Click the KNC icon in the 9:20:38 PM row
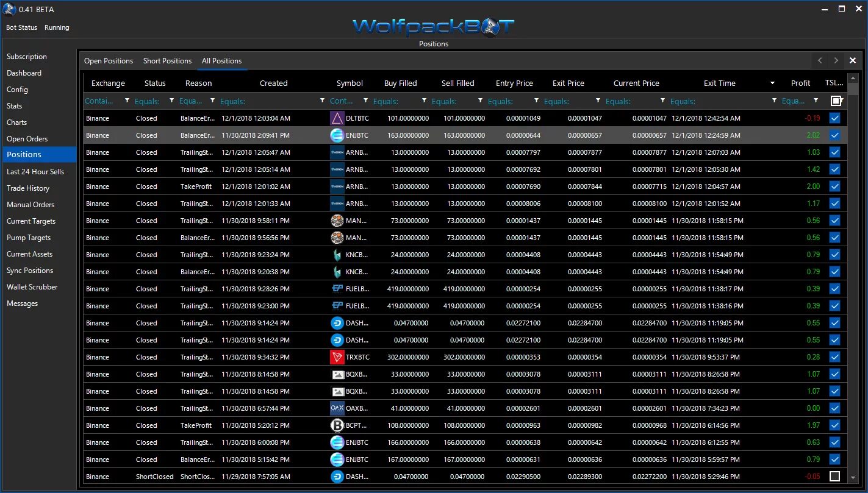The height and width of the screenshot is (493, 868). coord(337,272)
